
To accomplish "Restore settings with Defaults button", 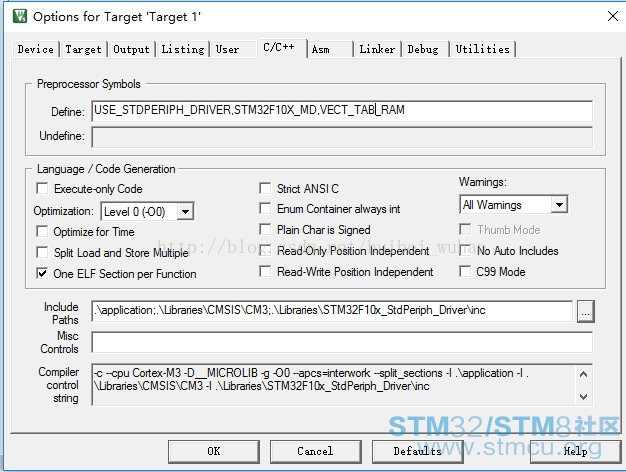I will point(418,452).
